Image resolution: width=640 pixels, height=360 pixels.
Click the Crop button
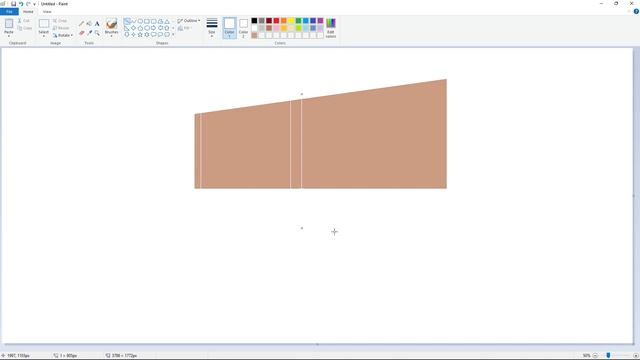pos(60,21)
